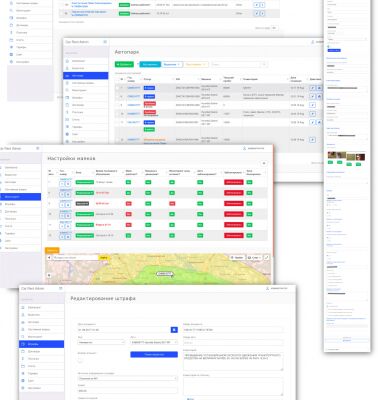Click yellow find button on map search
Viewport: 378px width, 400px height.
point(104,258)
